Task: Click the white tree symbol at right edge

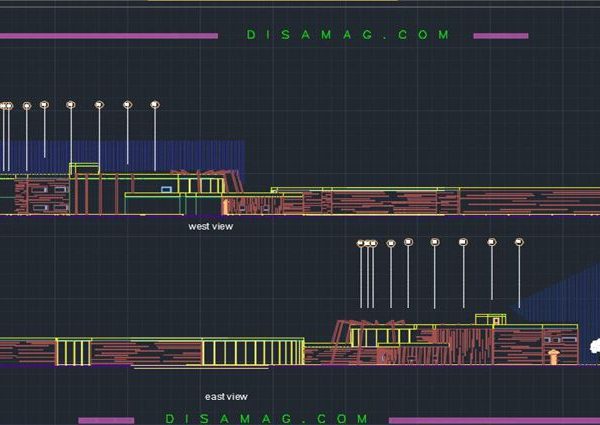Action: (594, 347)
